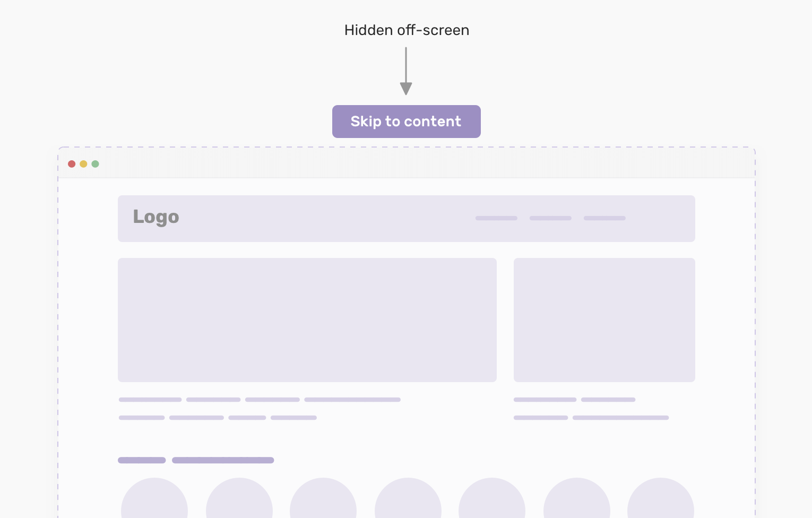The width and height of the screenshot is (812, 518).
Task: Click the Logo text in header
Action: click(156, 217)
